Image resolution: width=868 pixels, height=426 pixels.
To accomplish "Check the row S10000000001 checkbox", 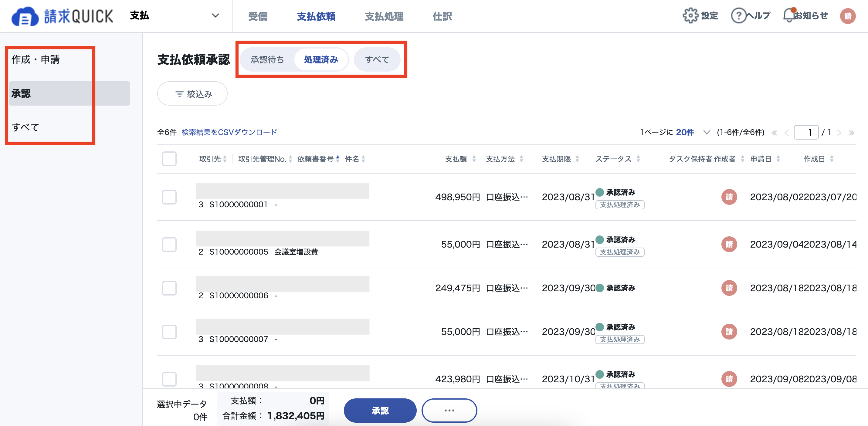I will [169, 197].
